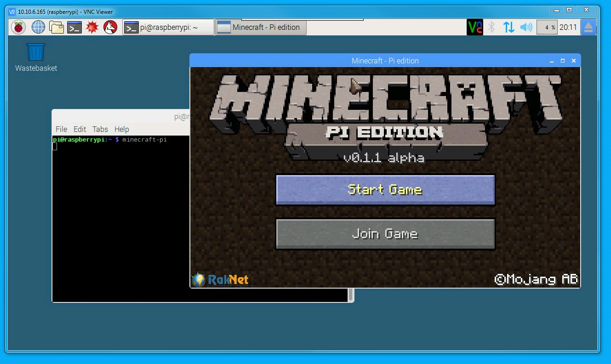This screenshot has height=364, width=611.
Task: Click Start Game in Minecraft
Action: pyautogui.click(x=385, y=190)
